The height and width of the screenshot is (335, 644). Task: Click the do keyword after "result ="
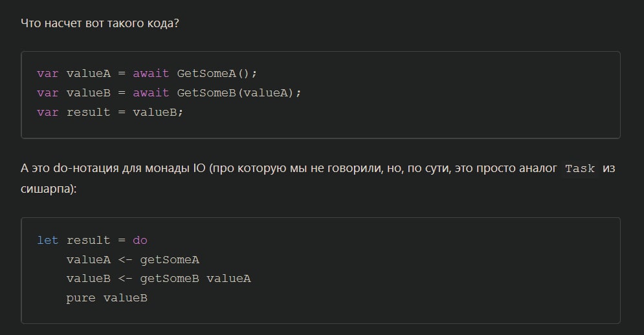140,240
